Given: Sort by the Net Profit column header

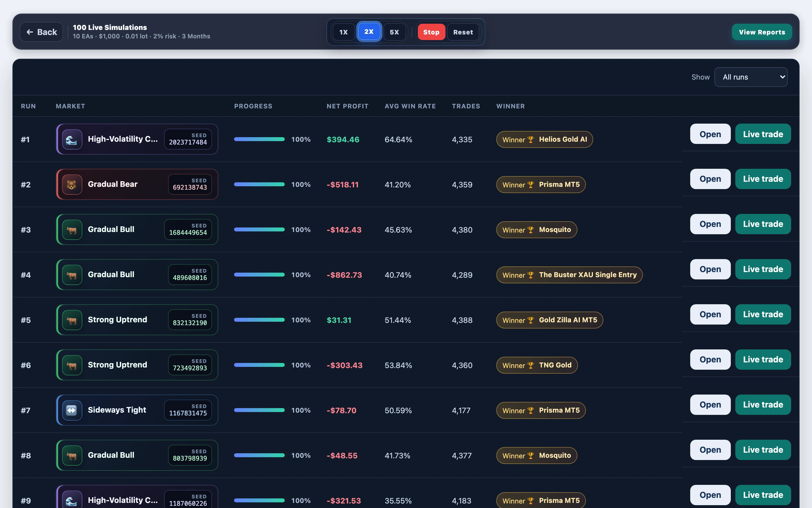Looking at the screenshot, I should pyautogui.click(x=347, y=106).
